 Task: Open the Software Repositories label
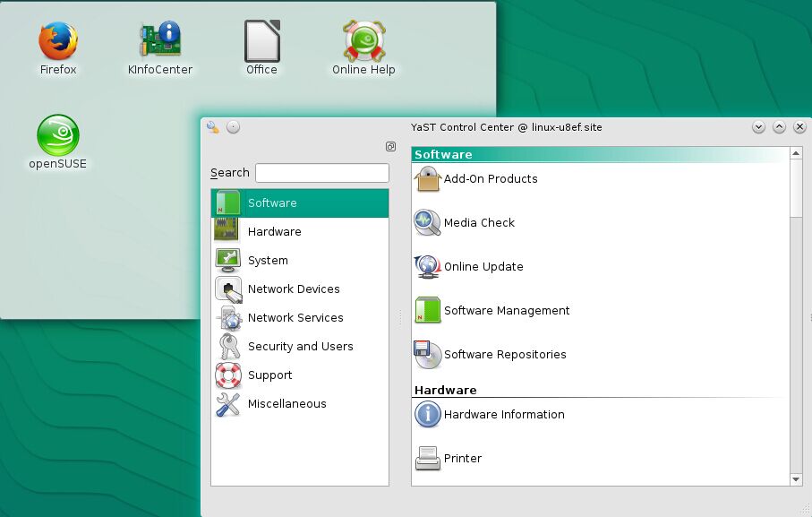point(505,354)
